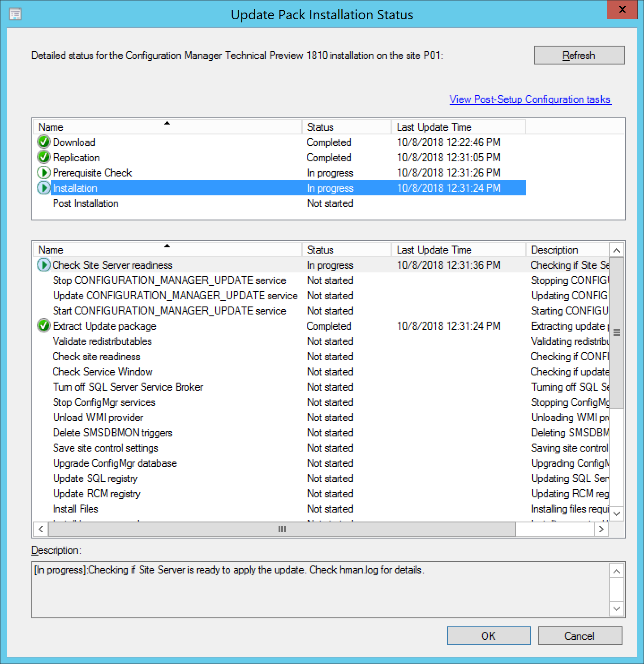644x664 pixels.
Task: Select the Check site readiness task
Action: coord(322,357)
